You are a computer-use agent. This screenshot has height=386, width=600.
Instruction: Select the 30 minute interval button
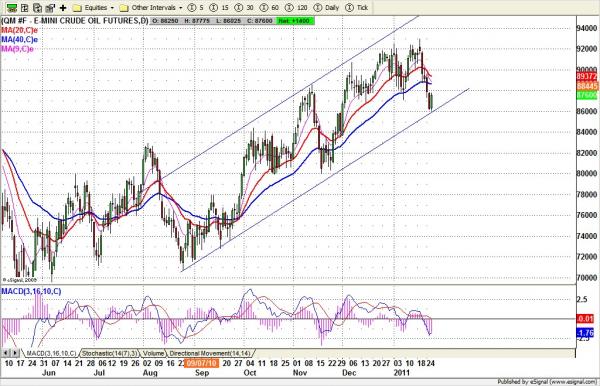244,8
